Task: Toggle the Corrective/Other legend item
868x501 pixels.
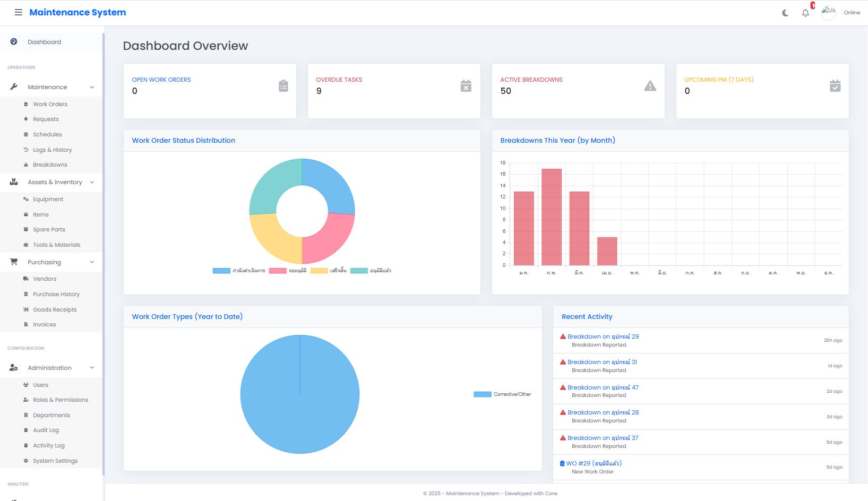Action: coord(502,394)
